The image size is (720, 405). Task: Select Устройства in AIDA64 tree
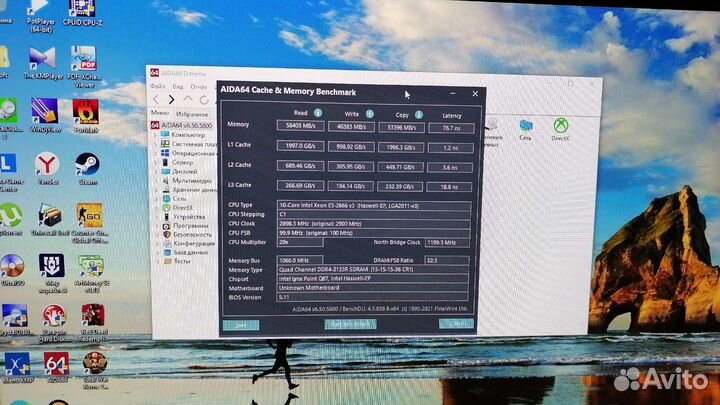pos(184,216)
